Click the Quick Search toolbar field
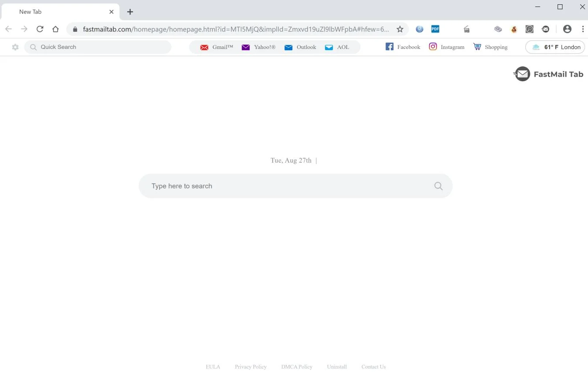588x377 pixels. [x=98, y=47]
